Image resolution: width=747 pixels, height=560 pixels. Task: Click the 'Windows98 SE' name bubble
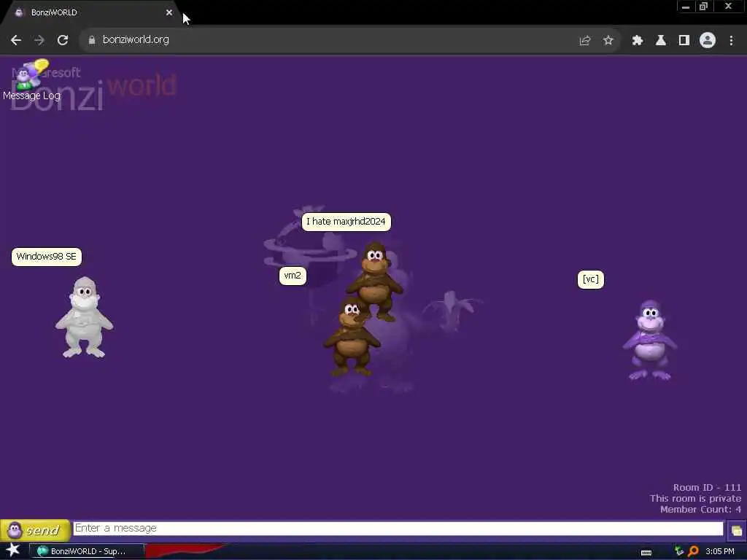[46, 257]
